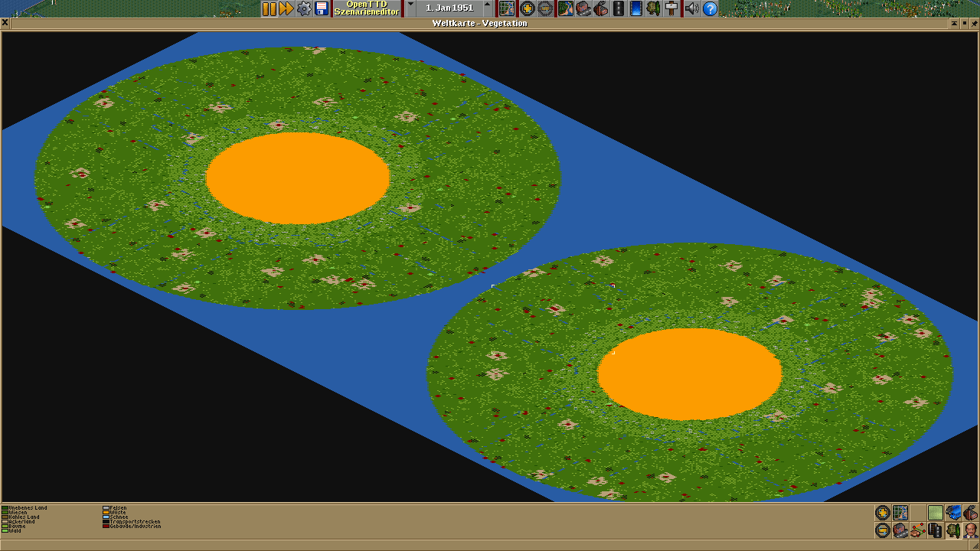Click the Weltkarte - Vegetation title bar

coord(479,24)
